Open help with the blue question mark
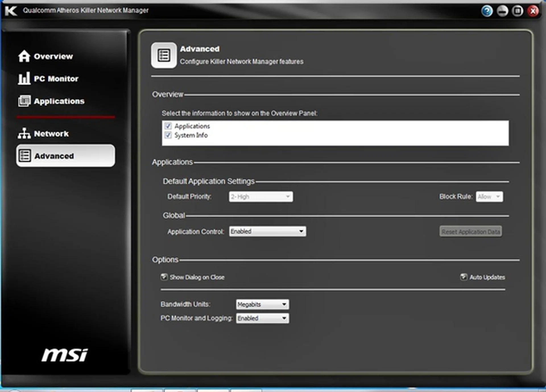Viewport: 546px width, 392px height. click(x=487, y=11)
